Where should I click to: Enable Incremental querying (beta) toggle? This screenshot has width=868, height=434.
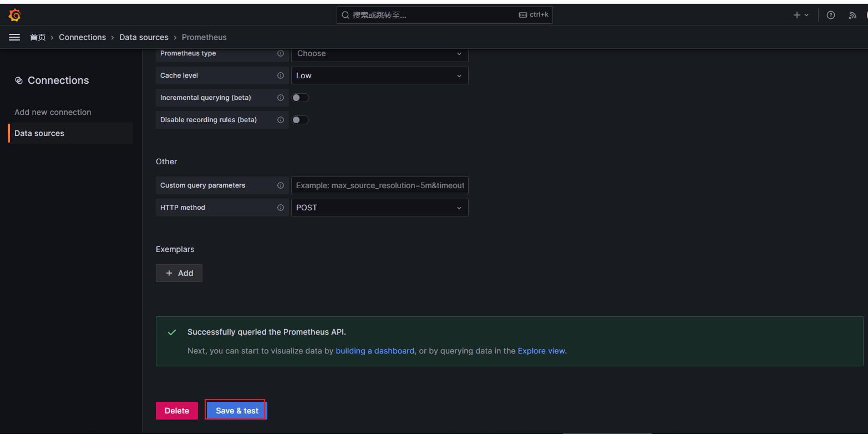[x=300, y=98]
